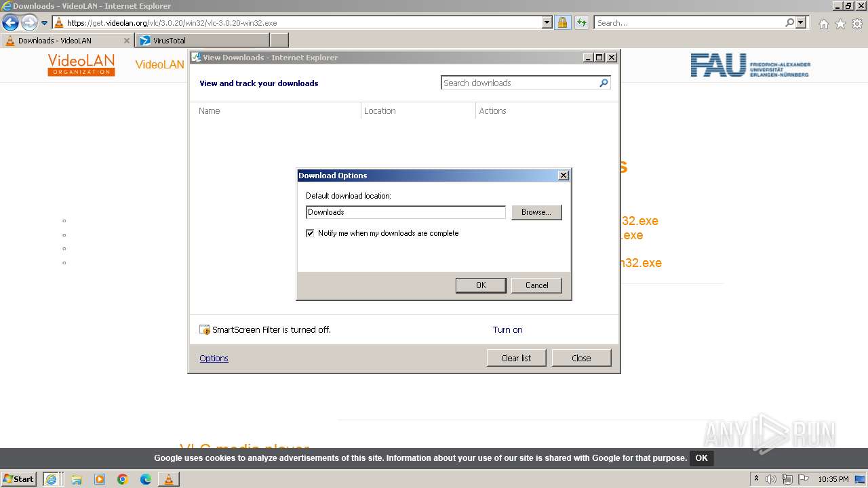Click the Show desktop button

coord(861,479)
